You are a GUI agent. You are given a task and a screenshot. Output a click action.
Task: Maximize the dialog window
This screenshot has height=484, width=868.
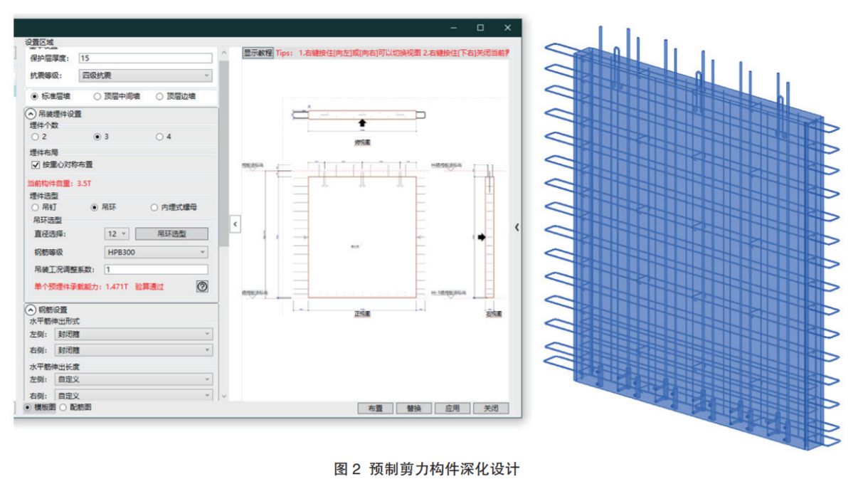point(480,28)
